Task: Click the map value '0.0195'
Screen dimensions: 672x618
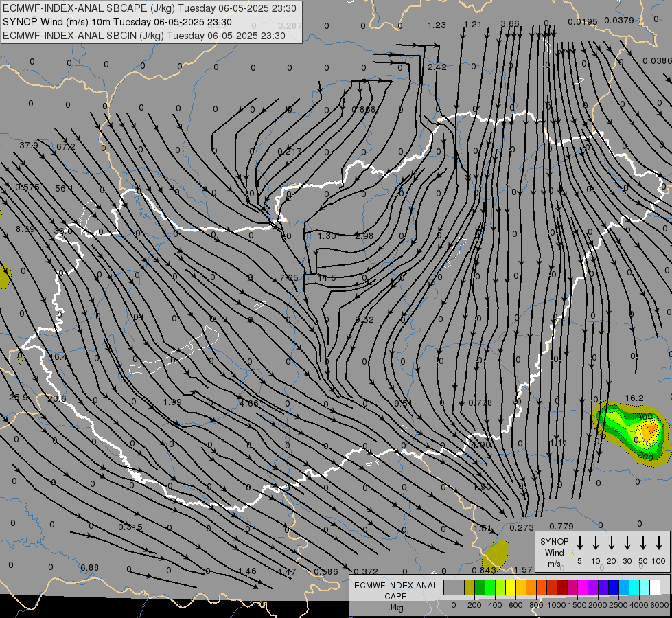Action: click(x=583, y=21)
